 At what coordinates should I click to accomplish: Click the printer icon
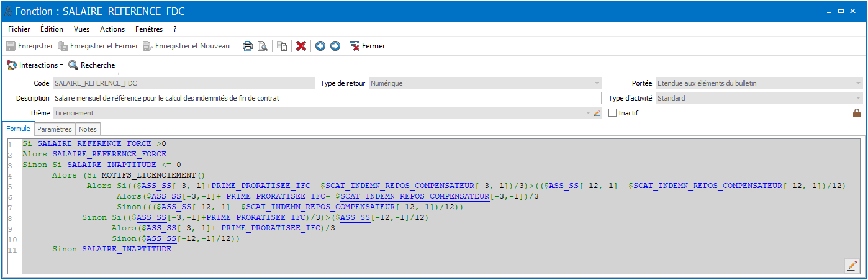[x=247, y=46]
